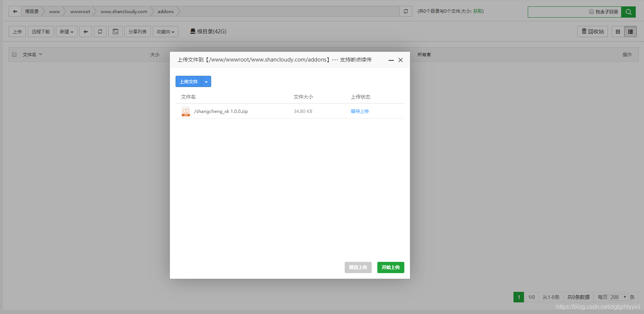The image size is (644, 314).
Task: Click the 上传状态 column header in the dialog
Action: pos(360,97)
